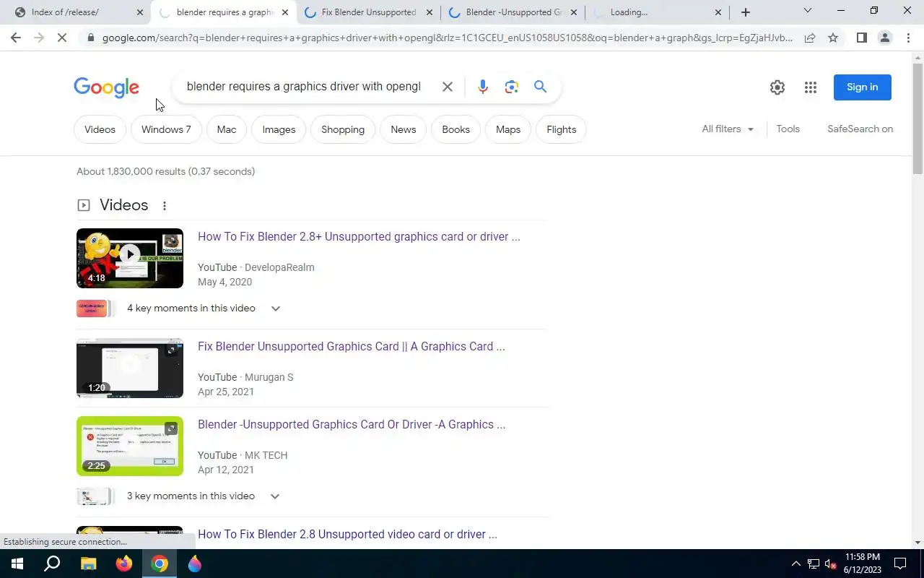Open Fix Blender Unsupported Graphics Card link
Viewport: 924px width, 578px height.
coord(352,347)
